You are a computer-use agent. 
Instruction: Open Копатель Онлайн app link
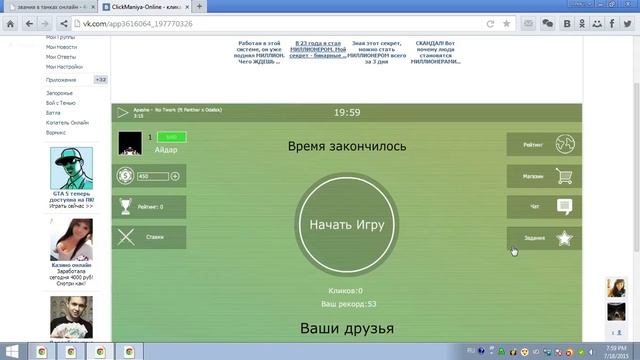tap(67, 122)
